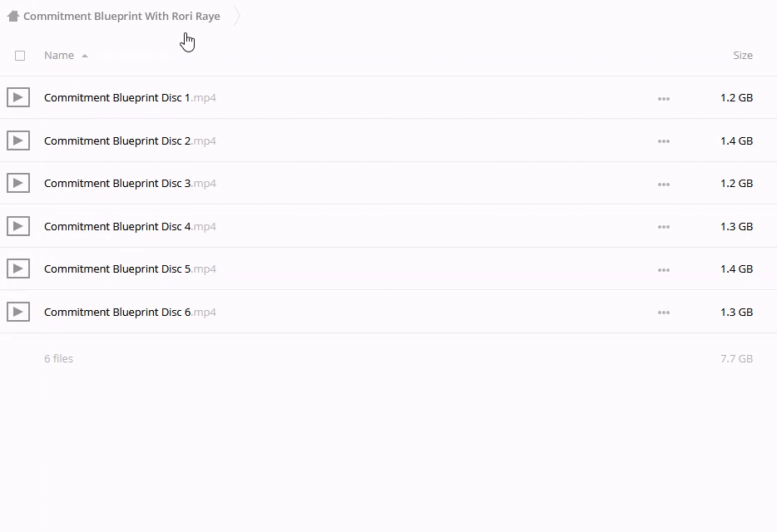Click the home icon in breadcrumb
The image size is (777, 532).
pos(12,16)
